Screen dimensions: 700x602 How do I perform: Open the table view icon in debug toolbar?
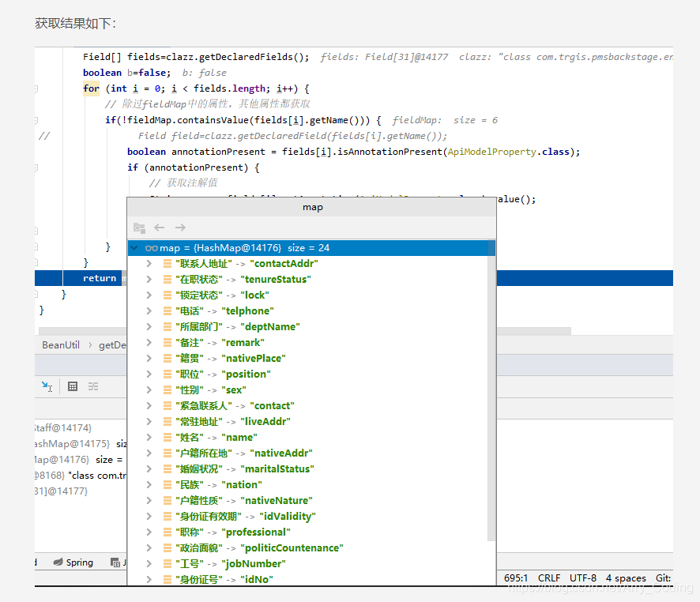[73, 386]
